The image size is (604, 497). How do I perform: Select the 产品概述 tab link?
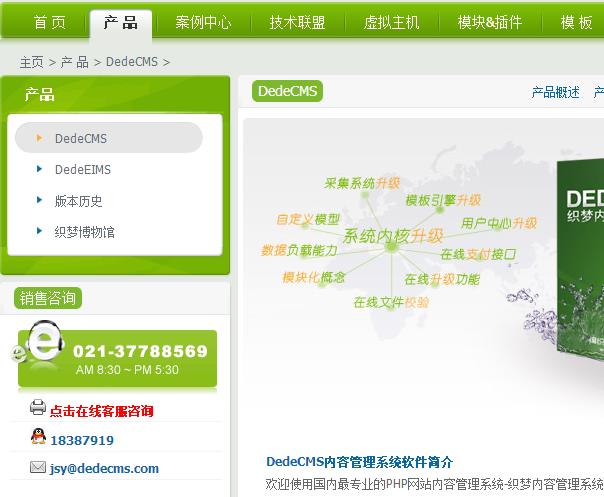[x=555, y=92]
